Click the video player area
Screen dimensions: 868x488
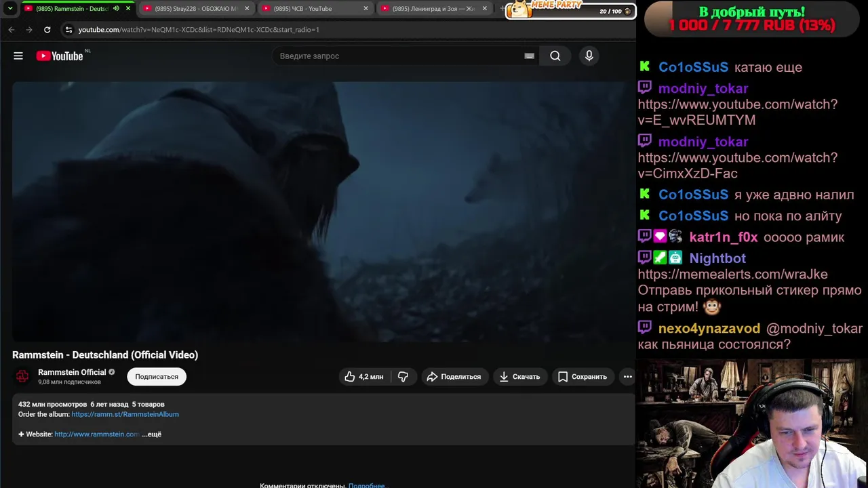(x=322, y=212)
